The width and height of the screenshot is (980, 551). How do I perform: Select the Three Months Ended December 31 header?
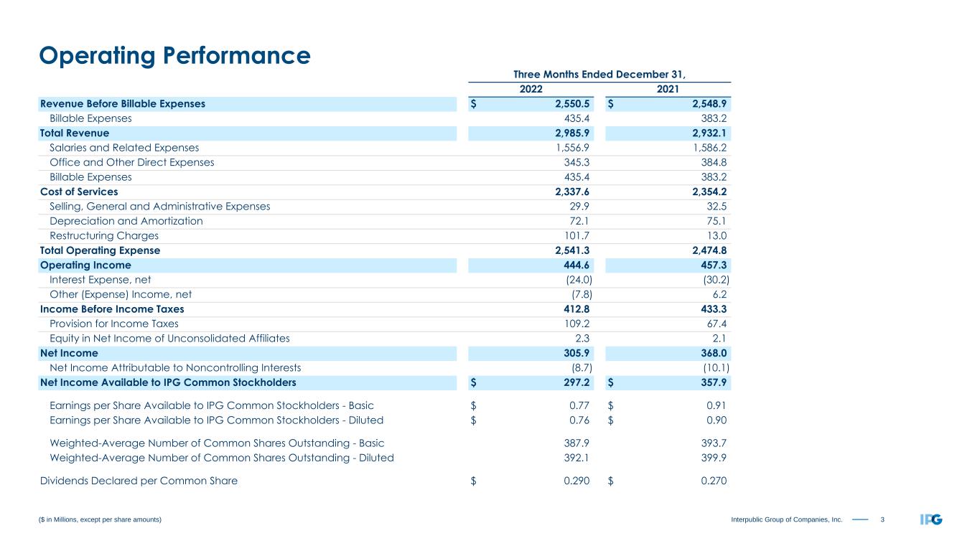click(x=599, y=73)
